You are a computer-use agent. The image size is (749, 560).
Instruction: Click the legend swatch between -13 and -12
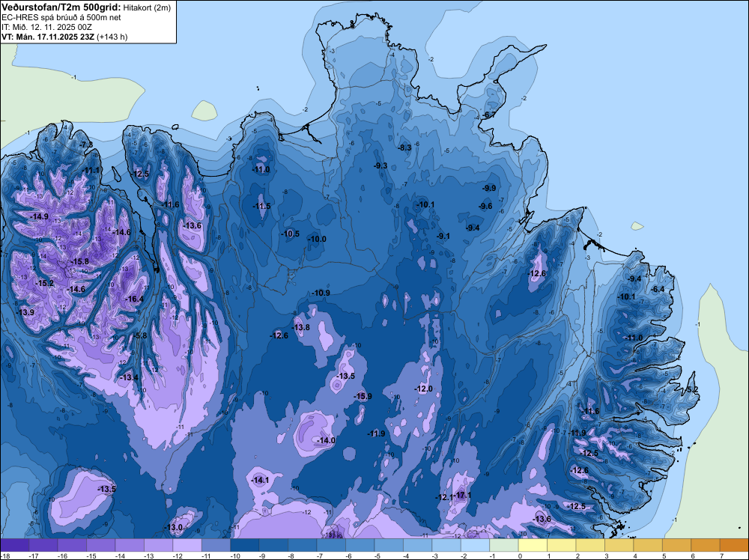(x=159, y=545)
